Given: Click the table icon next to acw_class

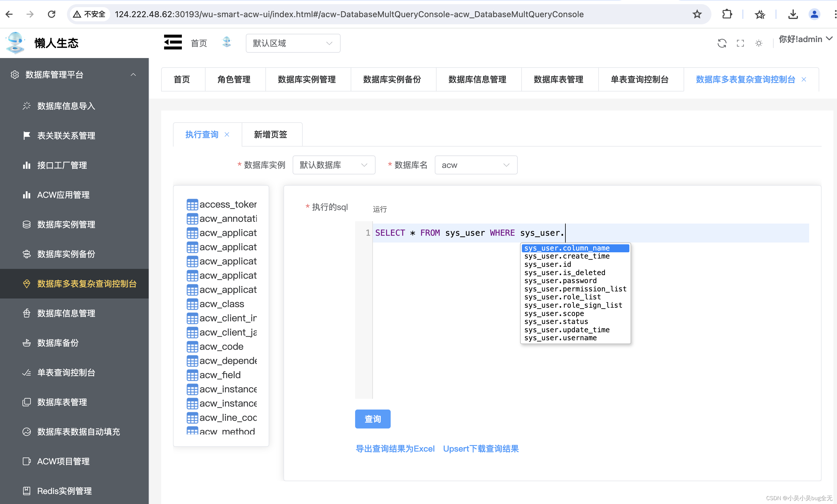Looking at the screenshot, I should (x=192, y=304).
